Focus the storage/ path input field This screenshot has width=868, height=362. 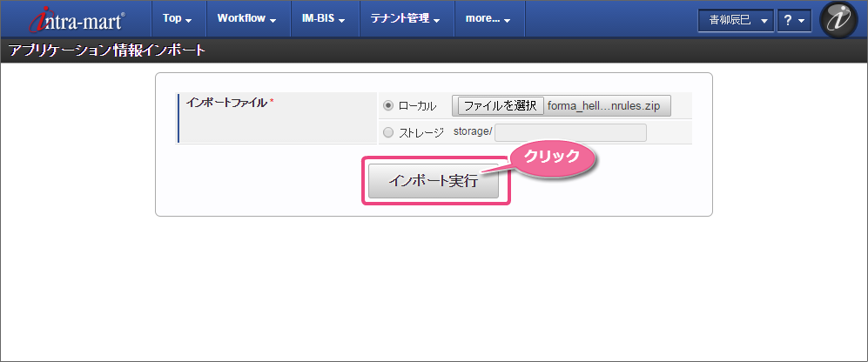point(570,133)
